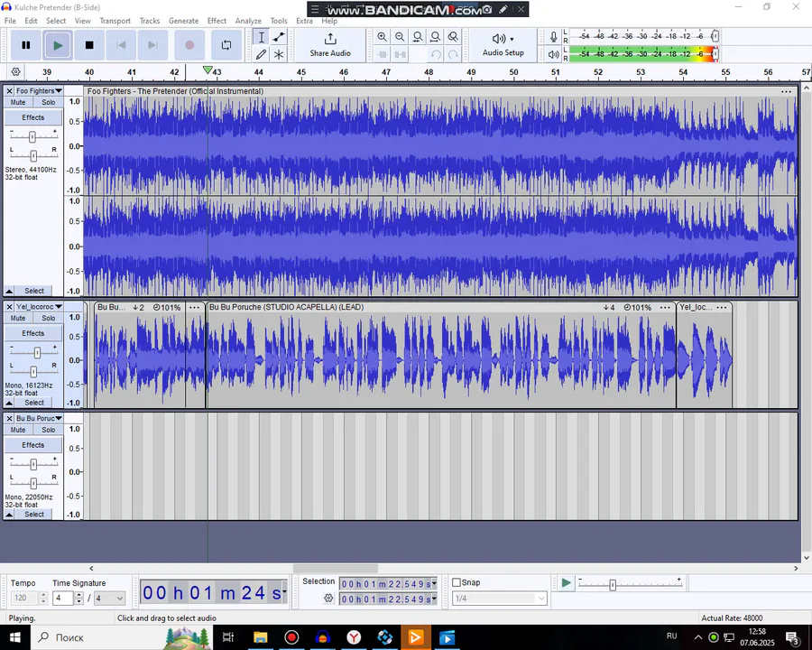Viewport: 812px width, 650px height.
Task: Open the Analyze menu
Action: (248, 21)
